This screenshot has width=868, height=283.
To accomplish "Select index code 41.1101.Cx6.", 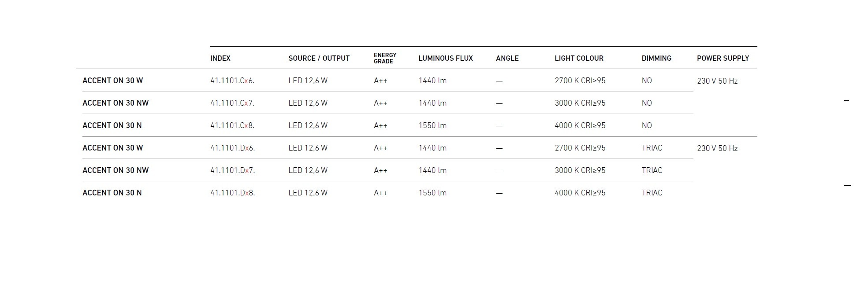I will [232, 81].
